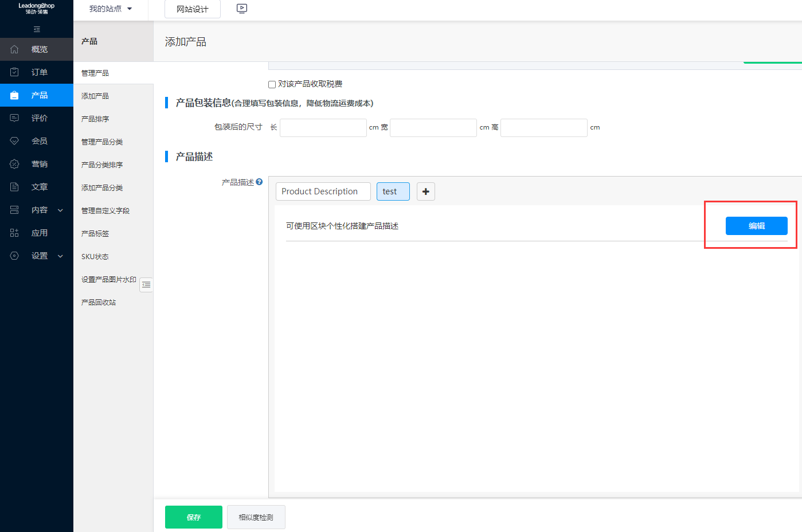Enable the 对该产品收取税费 checkbox
Image resolution: width=802 pixels, height=532 pixels.
coord(272,84)
